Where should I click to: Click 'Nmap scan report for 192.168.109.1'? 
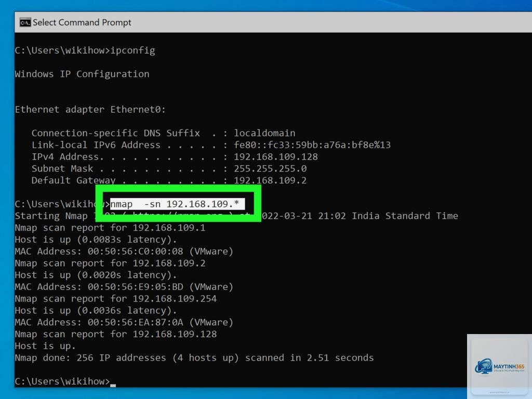click(110, 228)
